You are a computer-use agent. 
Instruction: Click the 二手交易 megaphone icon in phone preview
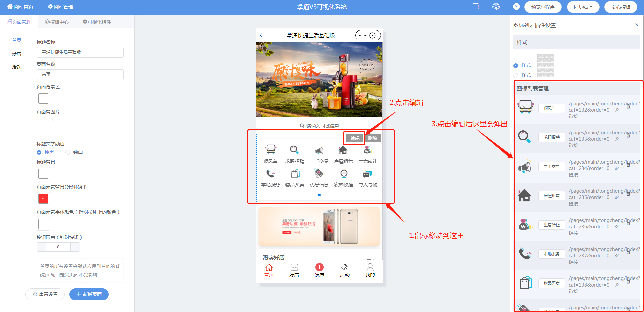[319, 150]
